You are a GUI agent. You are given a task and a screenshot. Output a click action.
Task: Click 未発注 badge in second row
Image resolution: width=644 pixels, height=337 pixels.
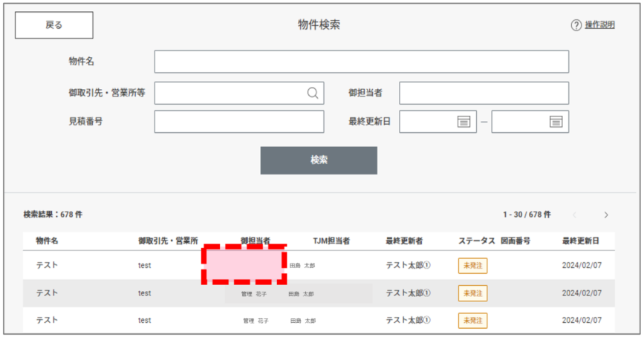pyautogui.click(x=472, y=293)
